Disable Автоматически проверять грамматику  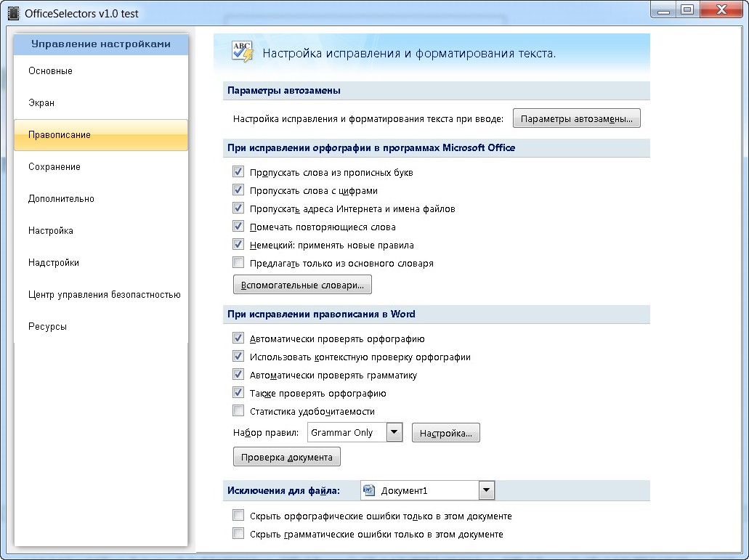(238, 374)
